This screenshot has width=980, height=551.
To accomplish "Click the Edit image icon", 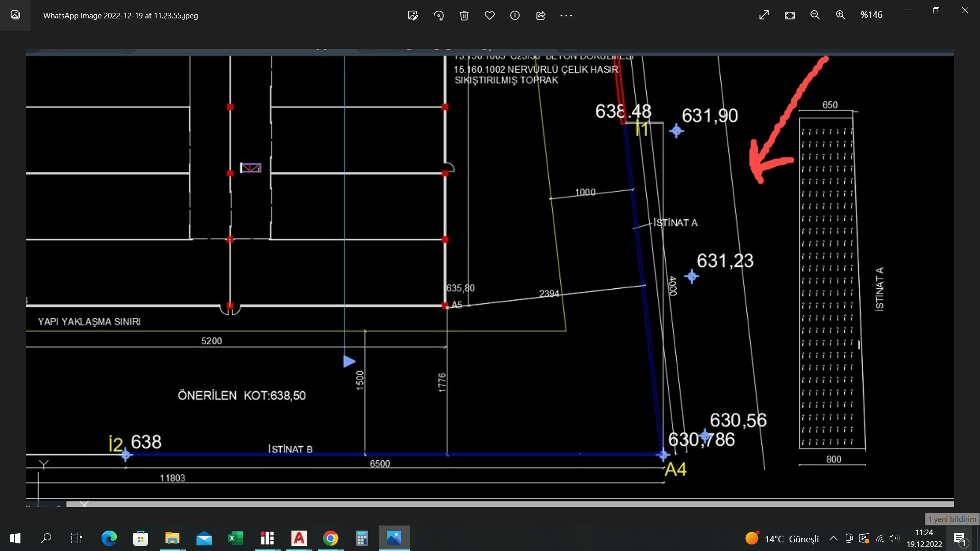I will [413, 15].
